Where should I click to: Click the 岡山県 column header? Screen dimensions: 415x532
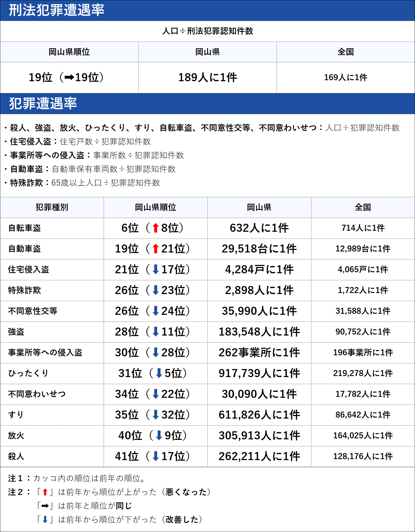[x=259, y=207]
